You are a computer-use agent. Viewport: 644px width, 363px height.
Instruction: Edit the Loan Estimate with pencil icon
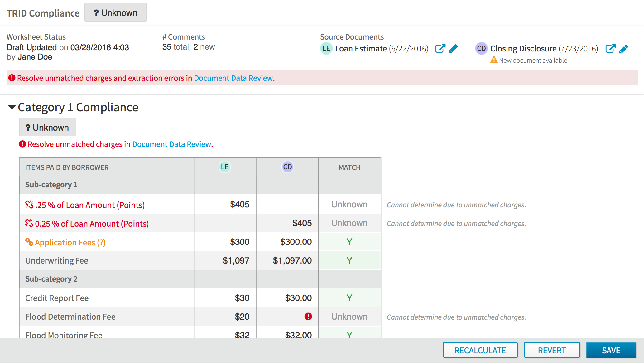pos(454,49)
